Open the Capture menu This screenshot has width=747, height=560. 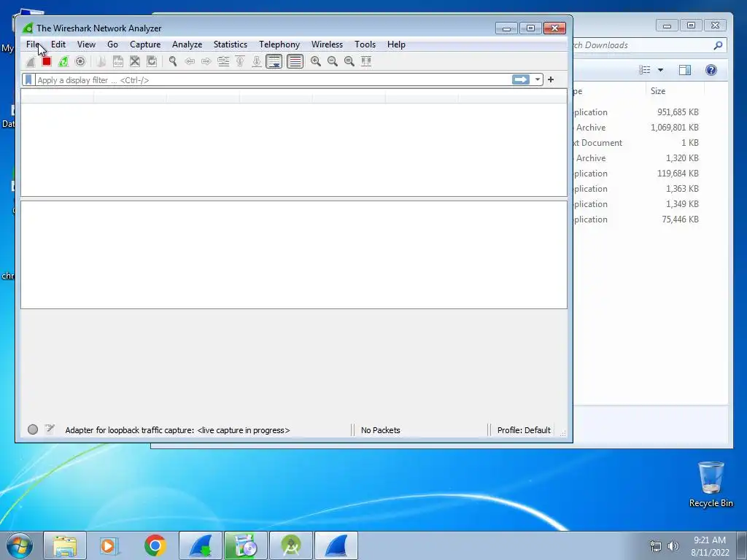145,44
